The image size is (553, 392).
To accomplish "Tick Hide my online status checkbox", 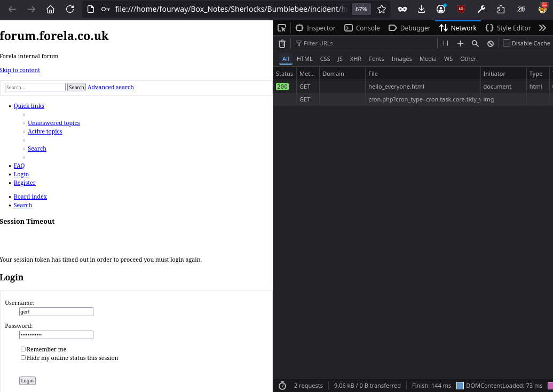I will click(x=23, y=358).
